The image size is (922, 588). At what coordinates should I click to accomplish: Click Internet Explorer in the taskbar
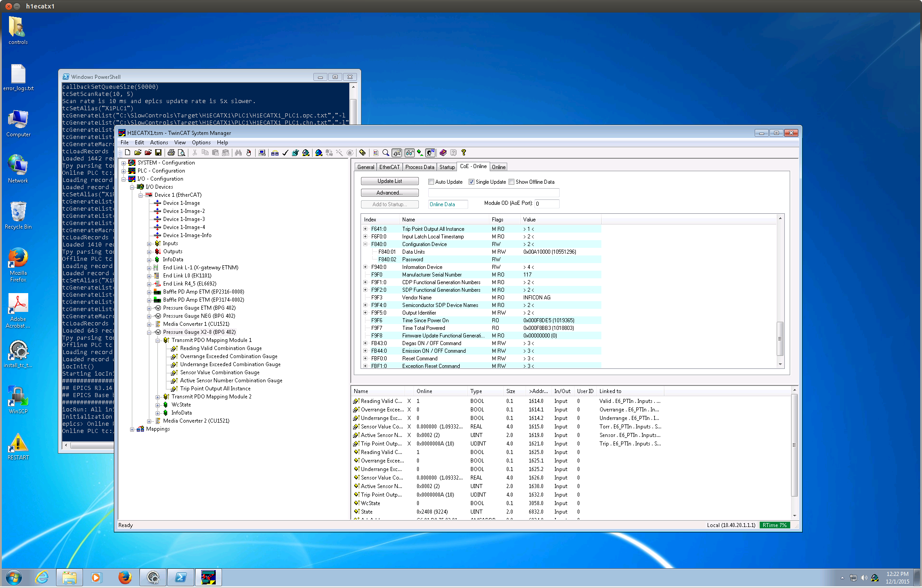tap(41, 577)
